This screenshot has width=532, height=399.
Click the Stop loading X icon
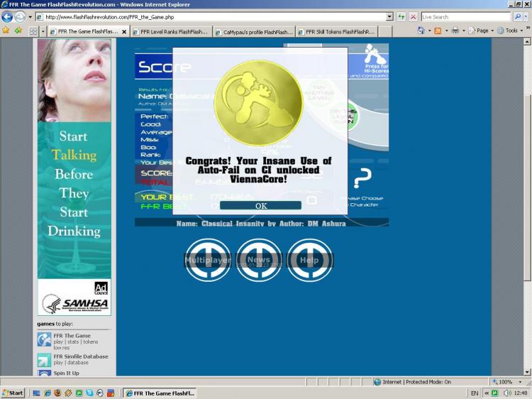pyautogui.click(x=412, y=16)
